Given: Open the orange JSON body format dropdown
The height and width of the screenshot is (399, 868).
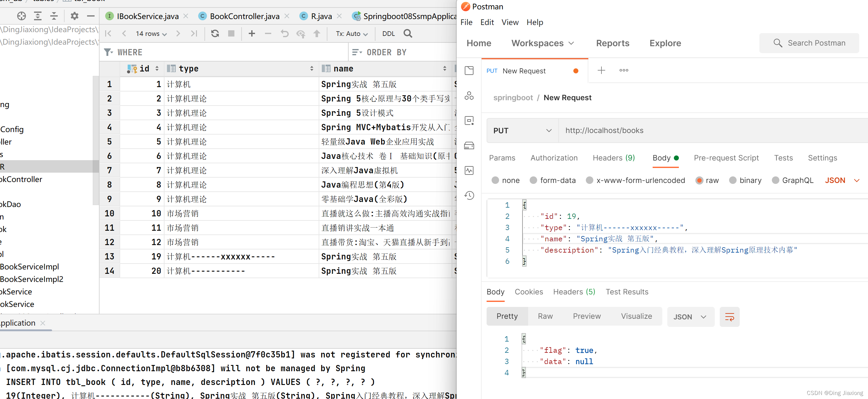Looking at the screenshot, I should [842, 180].
